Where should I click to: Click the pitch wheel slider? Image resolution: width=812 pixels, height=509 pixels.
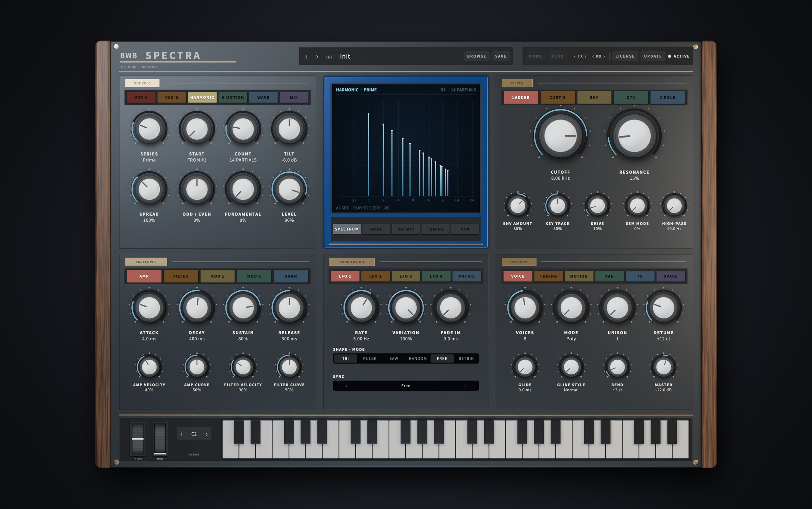click(138, 439)
